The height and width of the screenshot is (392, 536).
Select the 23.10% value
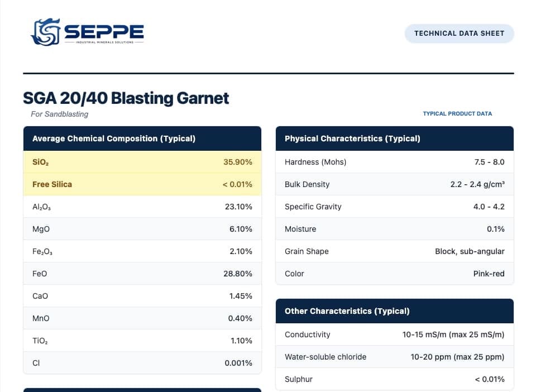[x=238, y=207]
